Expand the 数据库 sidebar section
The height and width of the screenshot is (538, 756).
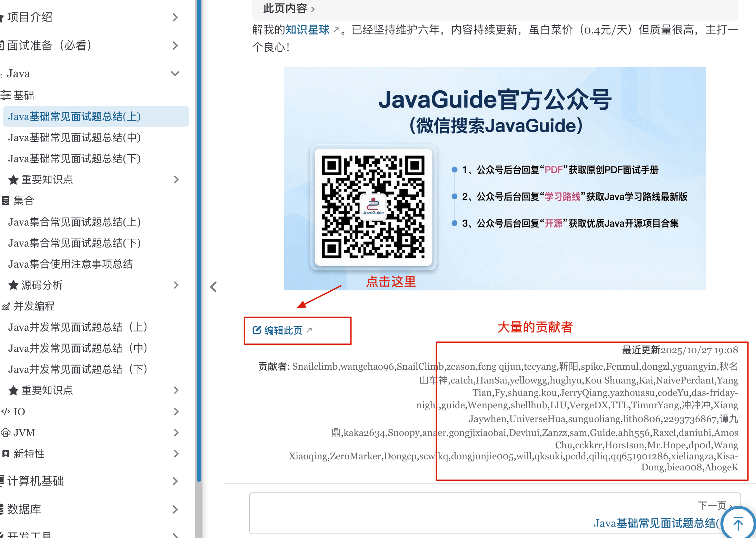(175, 509)
